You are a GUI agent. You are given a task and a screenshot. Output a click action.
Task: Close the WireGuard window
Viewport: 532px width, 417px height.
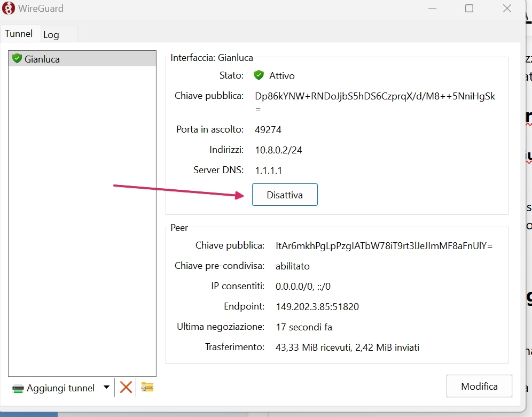[507, 9]
